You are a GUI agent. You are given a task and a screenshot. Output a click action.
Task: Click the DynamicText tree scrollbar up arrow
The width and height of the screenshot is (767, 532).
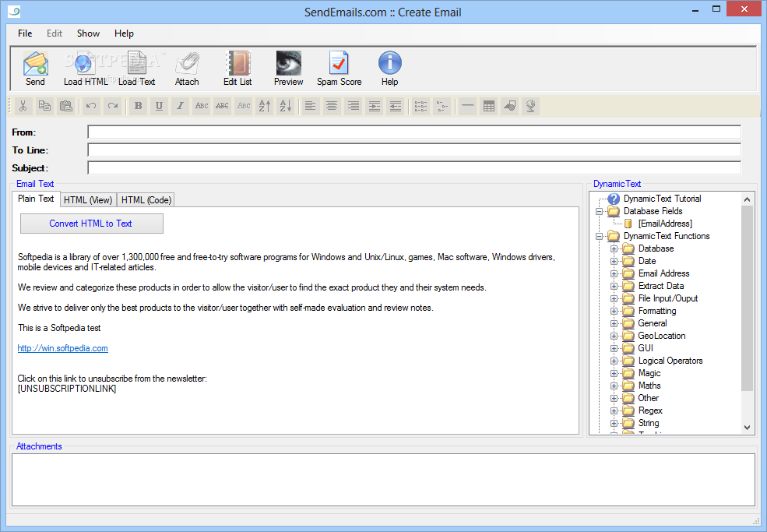pyautogui.click(x=747, y=199)
